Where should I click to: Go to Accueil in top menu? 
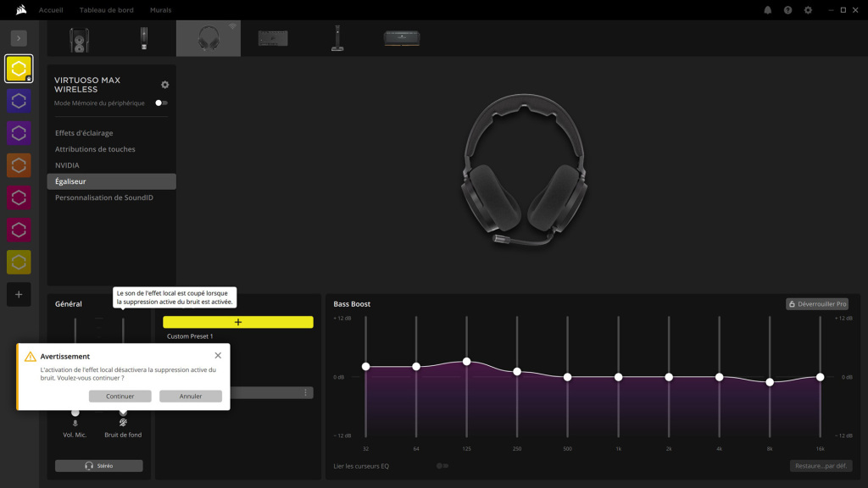click(51, 10)
